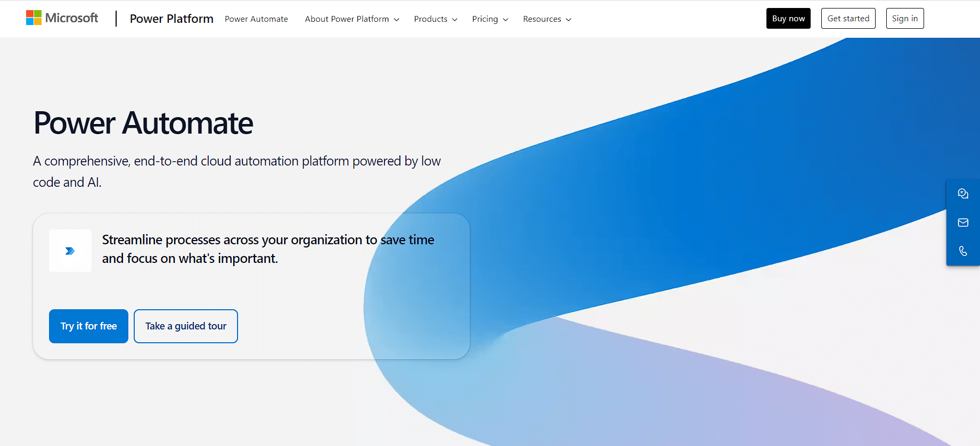Click the Buy now button

click(x=788, y=19)
